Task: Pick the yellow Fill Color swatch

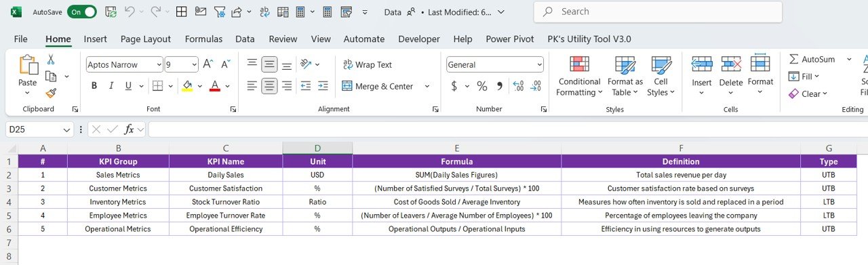Action: pyautogui.click(x=188, y=86)
